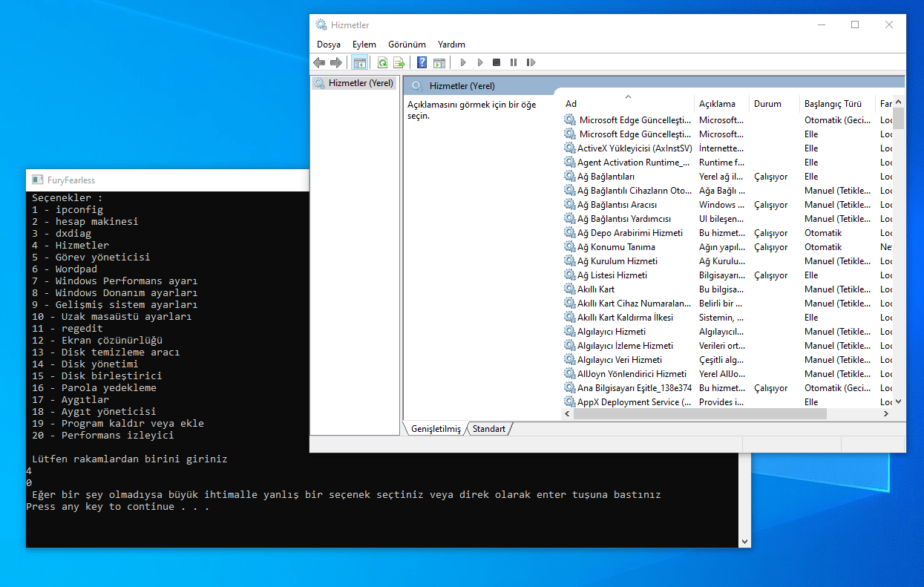Click gear icon of Ağ Listesi Hizmeti
This screenshot has height=587, width=924.
(569, 275)
